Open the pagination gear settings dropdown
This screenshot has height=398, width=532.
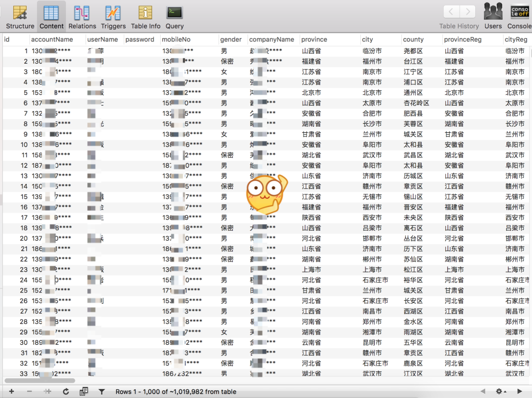tap(501, 392)
